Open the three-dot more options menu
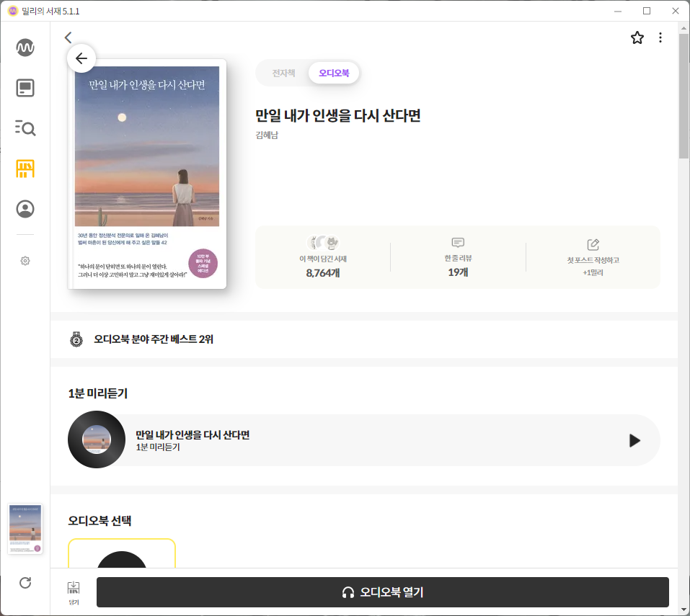 [660, 37]
